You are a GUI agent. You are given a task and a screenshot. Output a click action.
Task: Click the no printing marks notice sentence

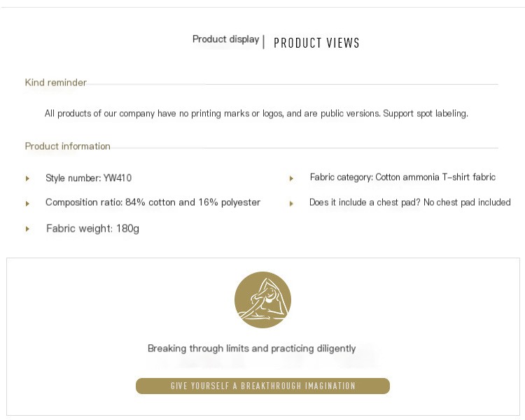coord(256,113)
